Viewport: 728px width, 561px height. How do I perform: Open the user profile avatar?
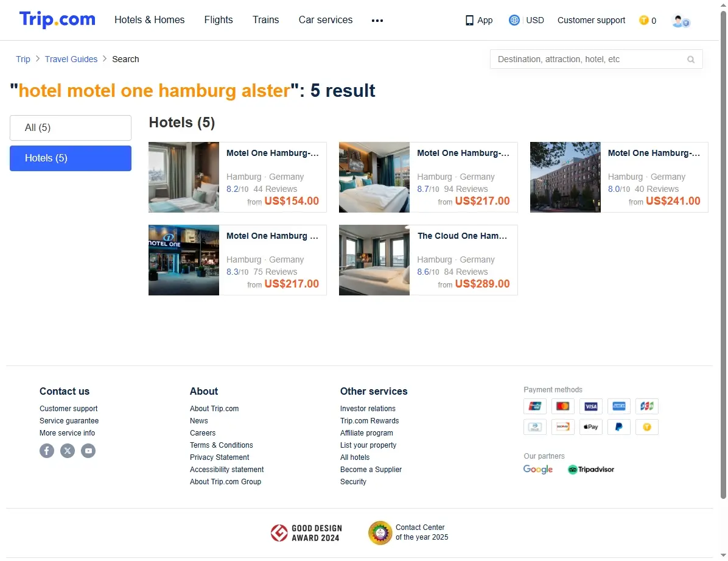(x=681, y=21)
